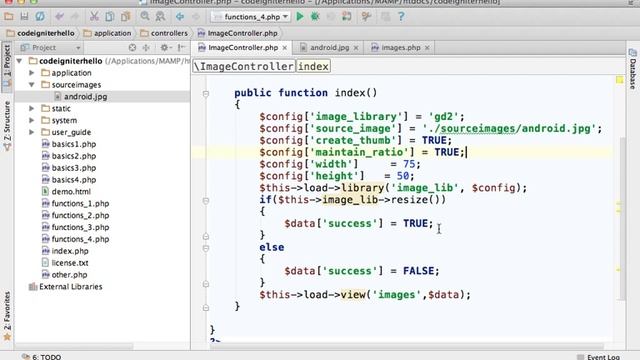Click the Open folder toolbar icon
This screenshot has height=360, width=640.
click(x=9, y=16)
